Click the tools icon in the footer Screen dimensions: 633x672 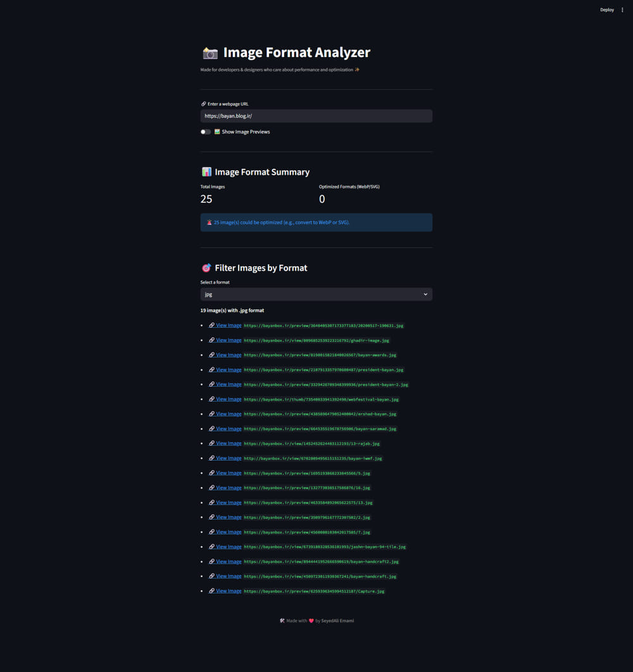coord(282,621)
